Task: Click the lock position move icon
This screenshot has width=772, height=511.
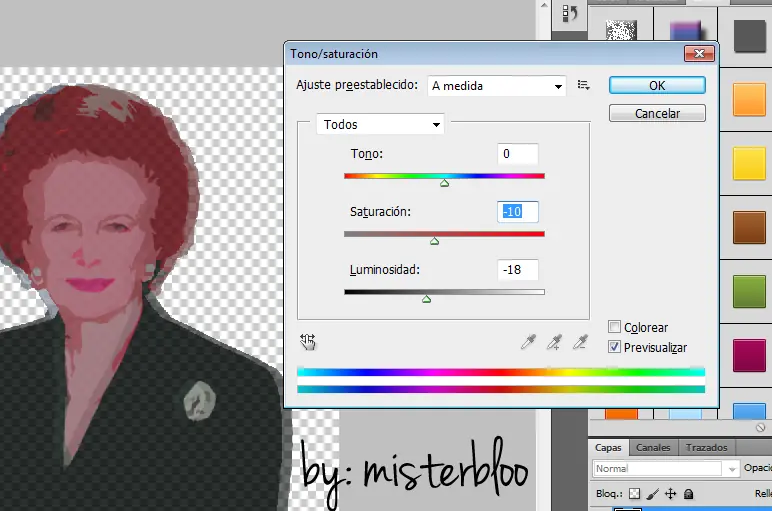Action: pos(671,493)
